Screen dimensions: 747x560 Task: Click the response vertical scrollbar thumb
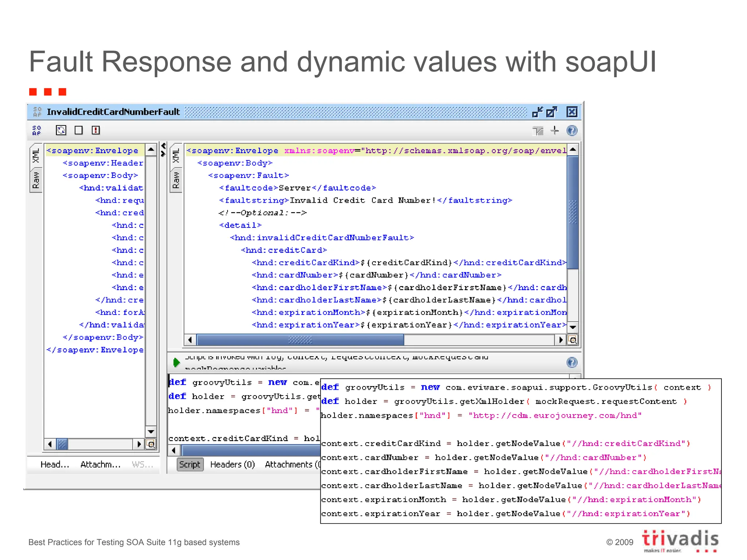coord(573,213)
